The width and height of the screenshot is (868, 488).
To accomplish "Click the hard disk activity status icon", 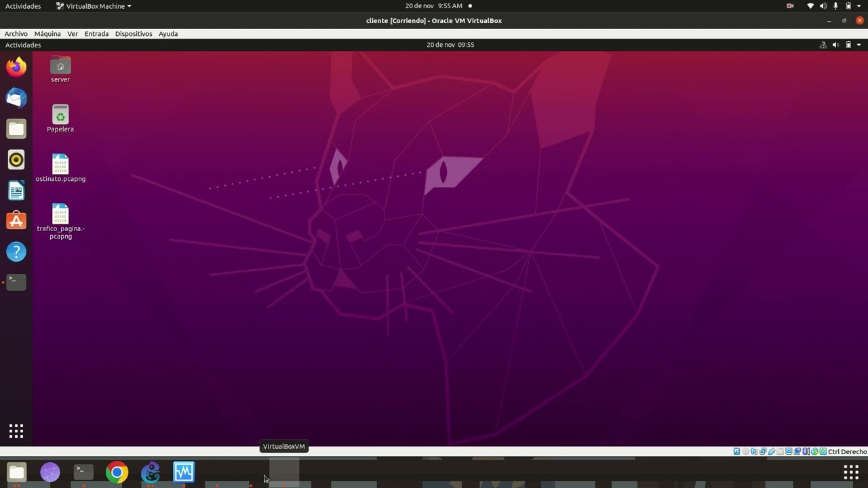I will click(x=736, y=451).
